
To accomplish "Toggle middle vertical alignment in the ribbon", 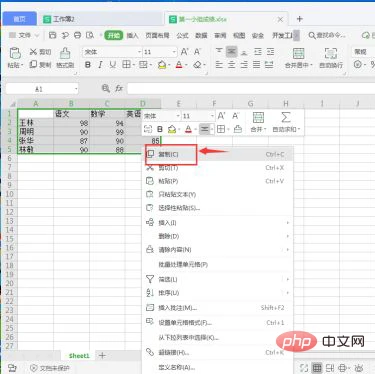I will [231, 51].
